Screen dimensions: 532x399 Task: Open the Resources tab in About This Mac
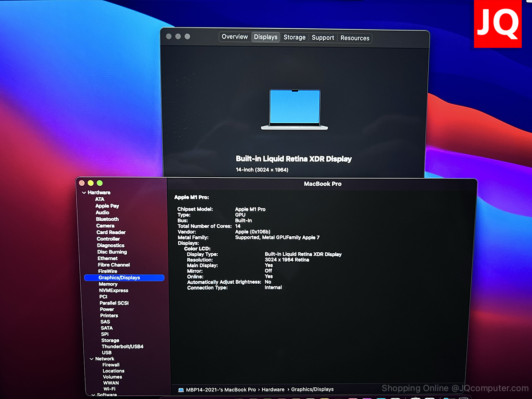(x=355, y=38)
